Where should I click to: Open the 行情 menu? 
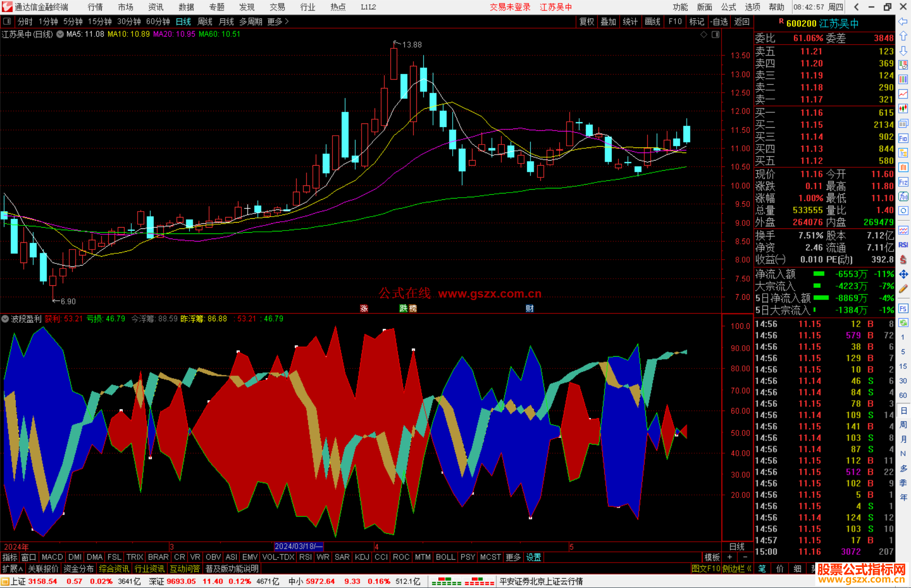pyautogui.click(x=95, y=7)
